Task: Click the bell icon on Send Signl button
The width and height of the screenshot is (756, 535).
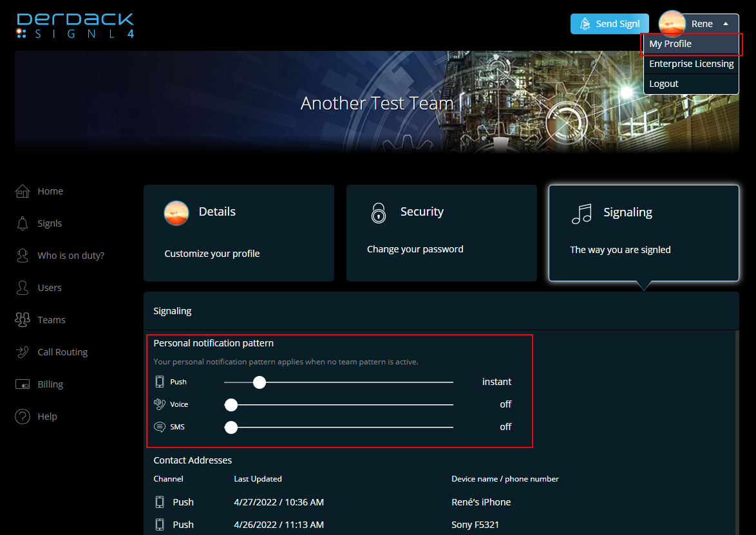Action: (585, 24)
